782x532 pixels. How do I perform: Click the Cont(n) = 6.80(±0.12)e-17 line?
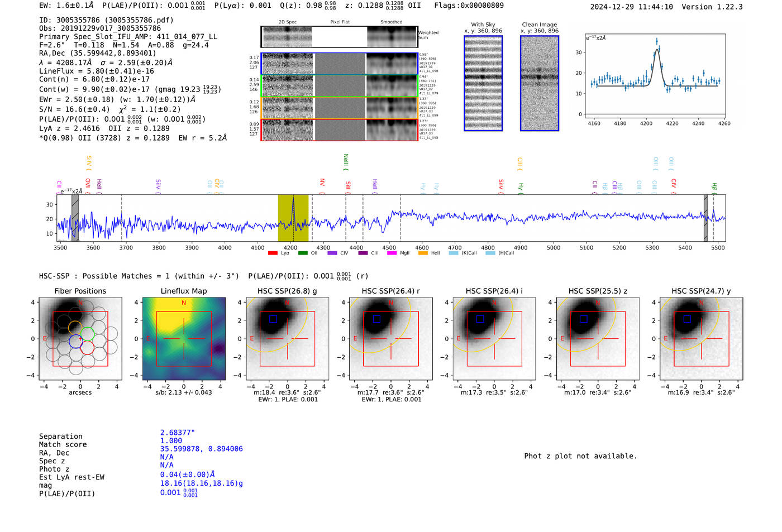[94, 79]
